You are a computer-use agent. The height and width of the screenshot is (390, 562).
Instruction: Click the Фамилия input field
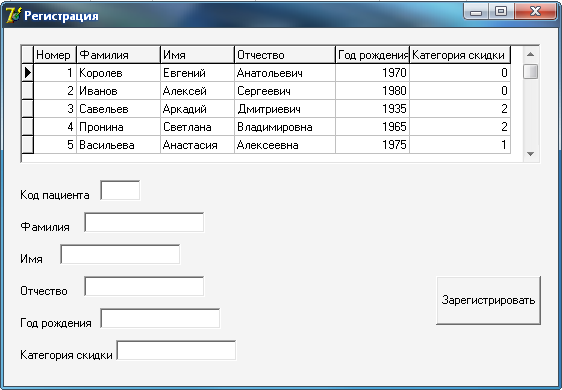(x=144, y=222)
